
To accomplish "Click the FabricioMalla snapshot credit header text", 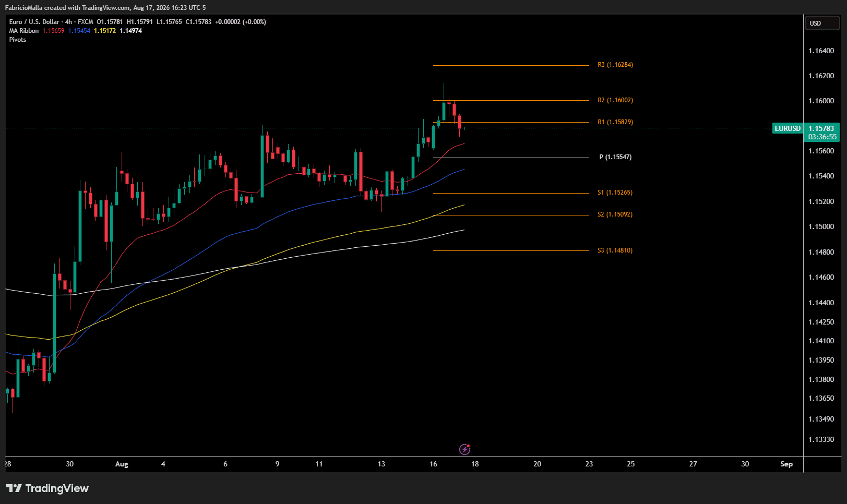I will click(105, 8).
